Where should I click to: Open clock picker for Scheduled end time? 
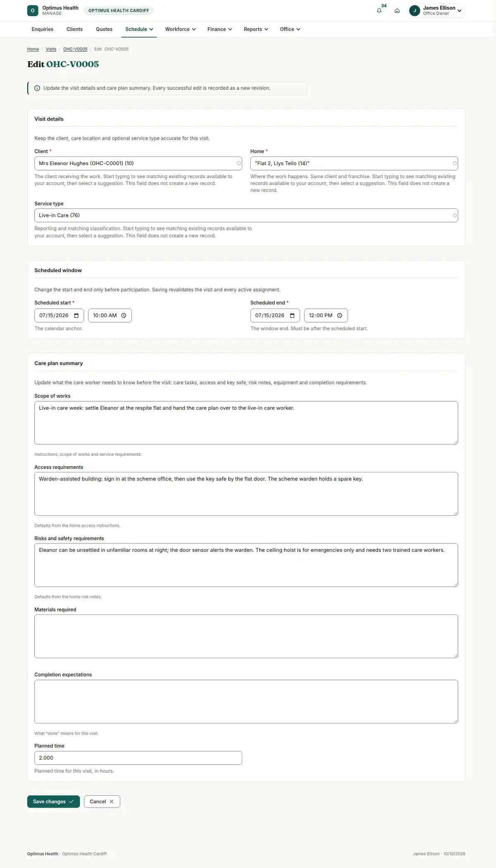(340, 315)
